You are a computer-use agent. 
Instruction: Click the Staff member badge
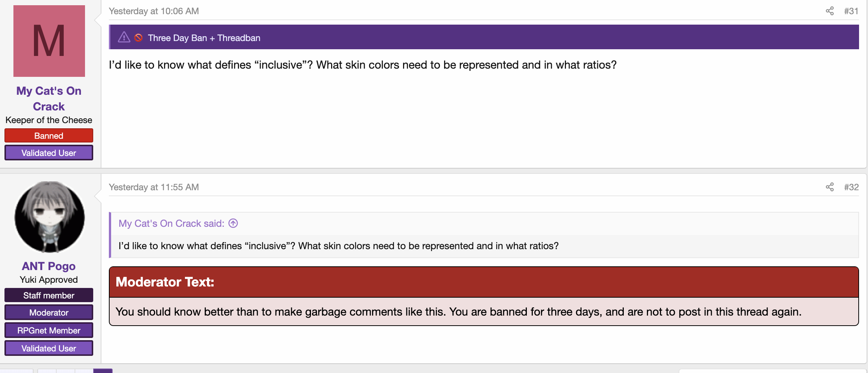tap(49, 295)
